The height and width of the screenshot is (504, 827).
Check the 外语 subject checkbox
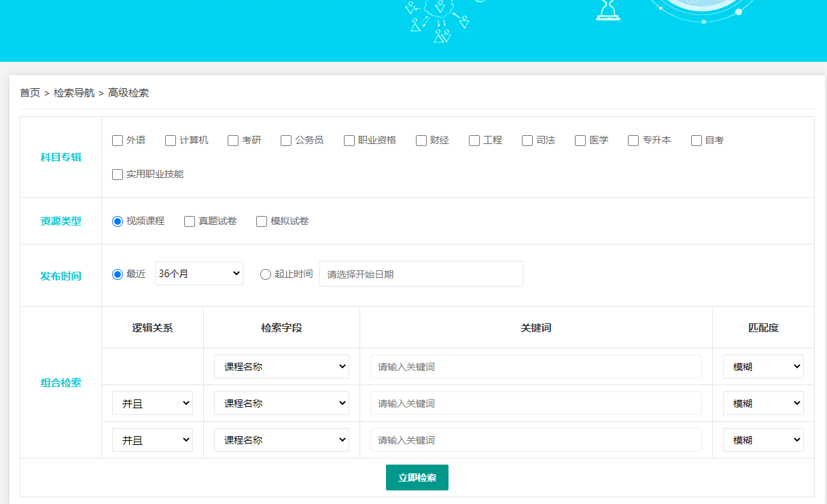[x=118, y=141]
